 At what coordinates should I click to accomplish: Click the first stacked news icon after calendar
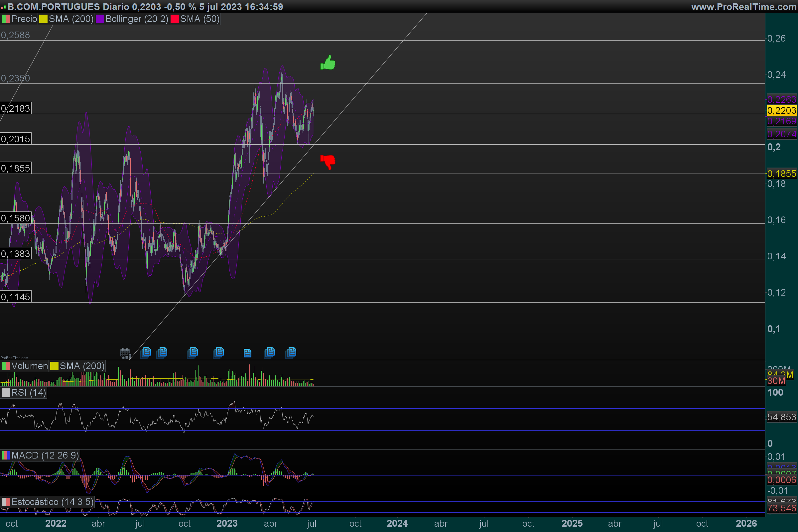[x=146, y=352]
